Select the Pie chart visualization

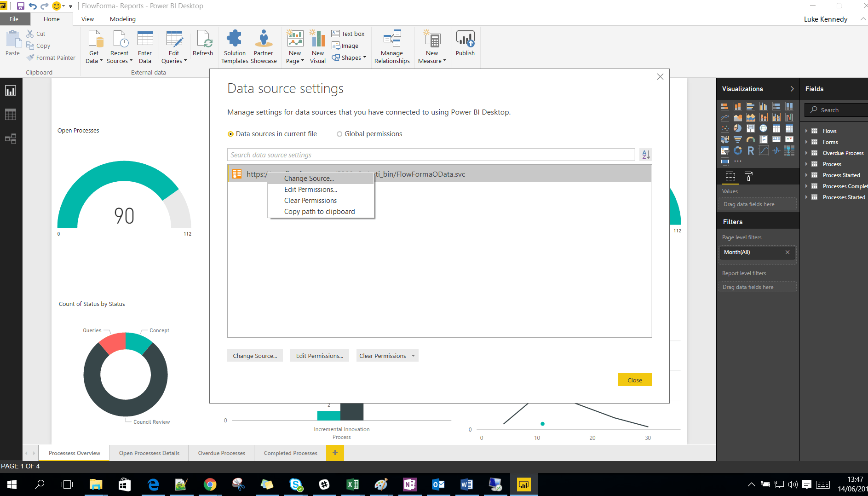tap(738, 128)
